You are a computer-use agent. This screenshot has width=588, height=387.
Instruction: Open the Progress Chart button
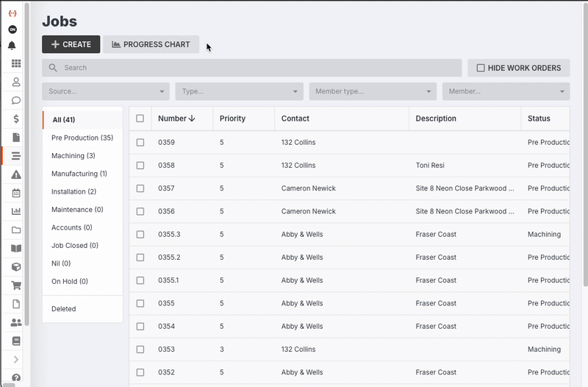(151, 44)
